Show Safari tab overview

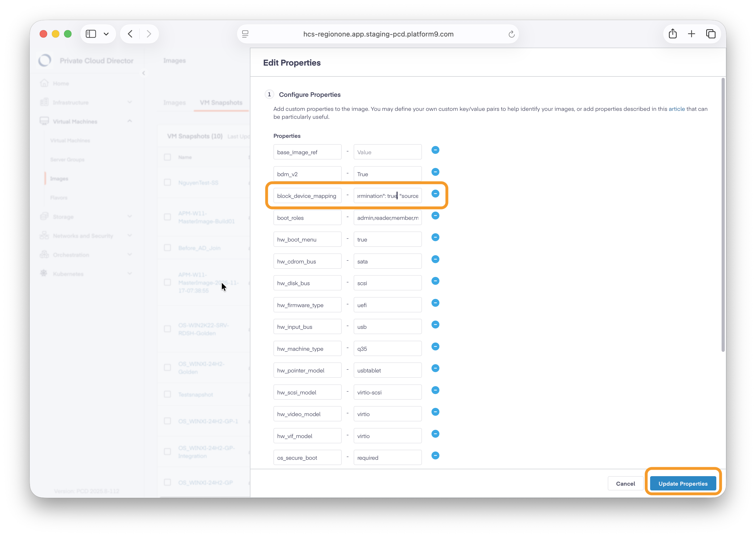point(710,34)
